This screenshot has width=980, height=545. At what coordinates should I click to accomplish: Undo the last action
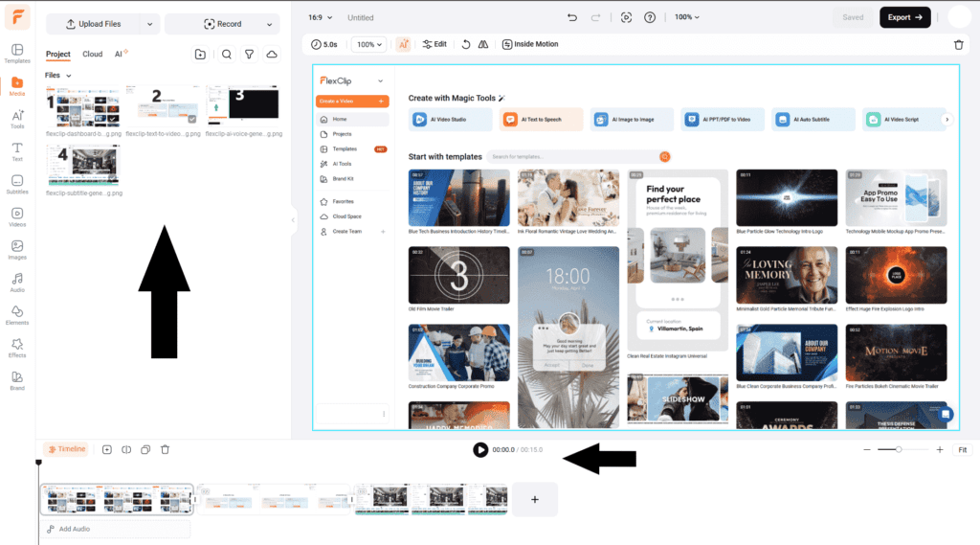click(x=572, y=17)
